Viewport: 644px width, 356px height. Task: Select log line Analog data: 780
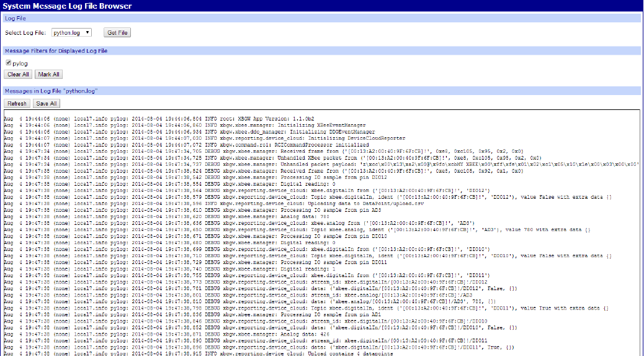tap(167, 217)
